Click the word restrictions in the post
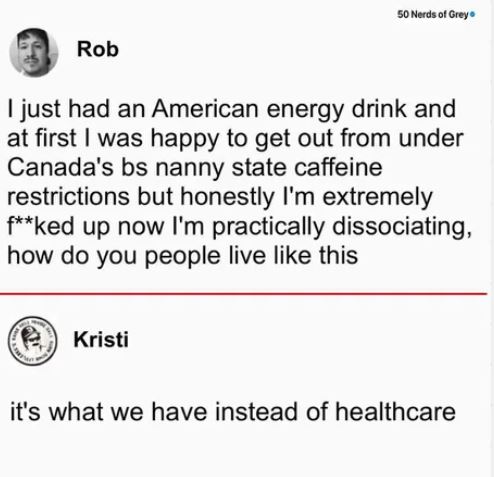 coord(68,197)
